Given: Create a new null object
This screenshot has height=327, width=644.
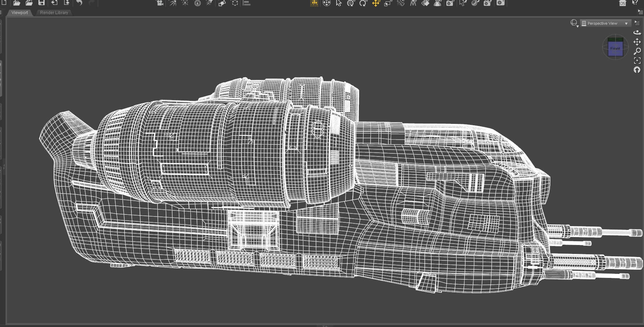Looking at the screenshot, I should [x=235, y=3].
